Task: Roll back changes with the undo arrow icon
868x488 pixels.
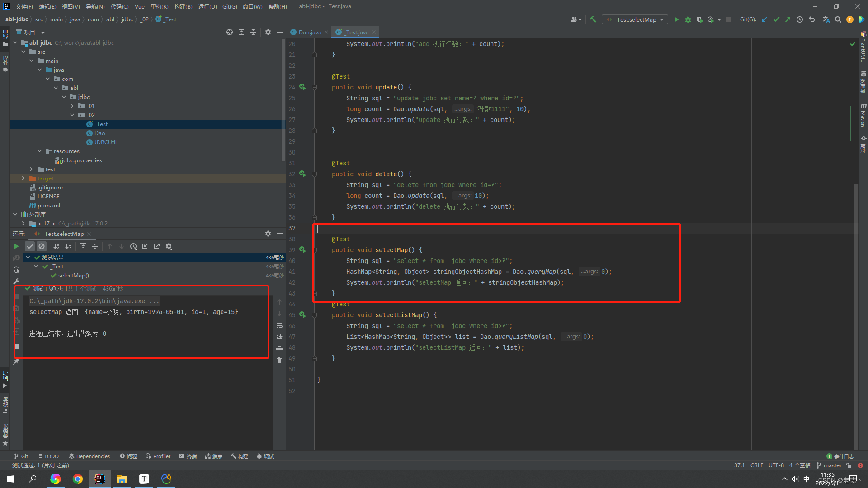Action: (x=811, y=19)
